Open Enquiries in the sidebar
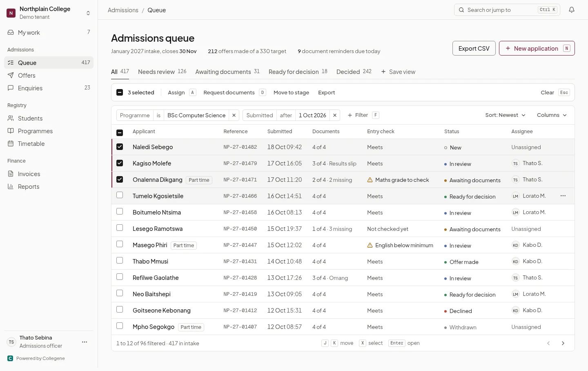 [49, 88]
